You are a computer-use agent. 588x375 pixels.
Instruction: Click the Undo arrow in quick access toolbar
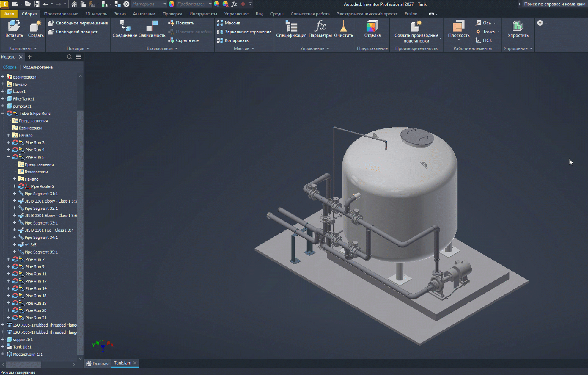(45, 4)
